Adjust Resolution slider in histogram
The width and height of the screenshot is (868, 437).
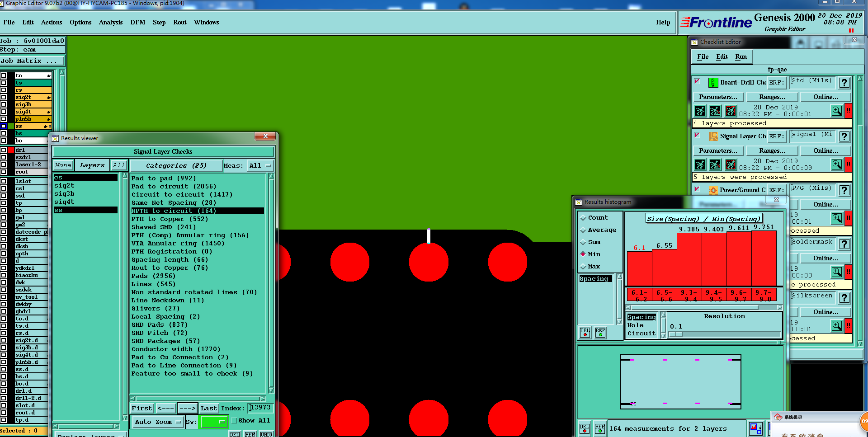tap(676, 334)
